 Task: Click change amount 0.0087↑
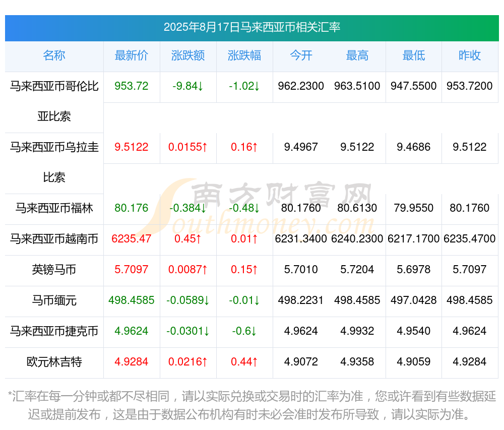[188, 269]
